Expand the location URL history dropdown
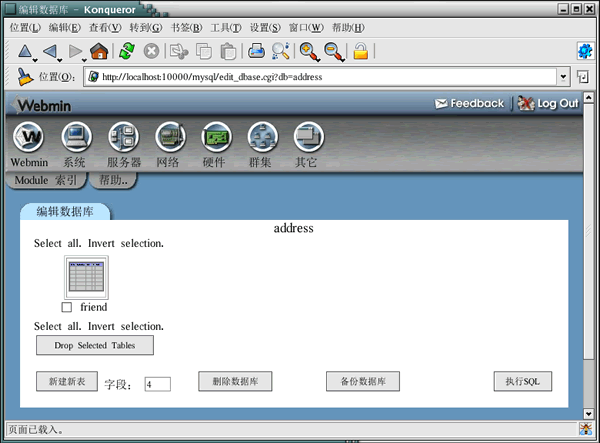This screenshot has width=600, height=443. tap(563, 77)
